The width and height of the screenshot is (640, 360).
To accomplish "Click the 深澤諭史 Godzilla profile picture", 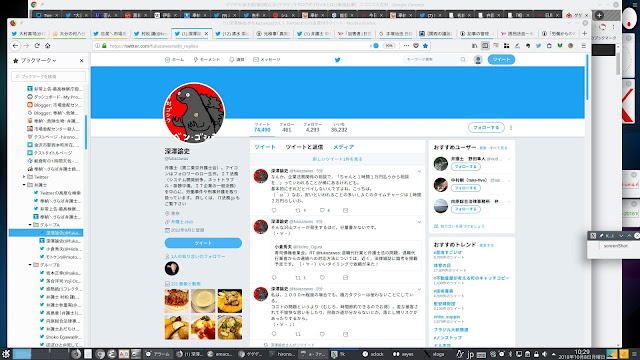I will 194,113.
